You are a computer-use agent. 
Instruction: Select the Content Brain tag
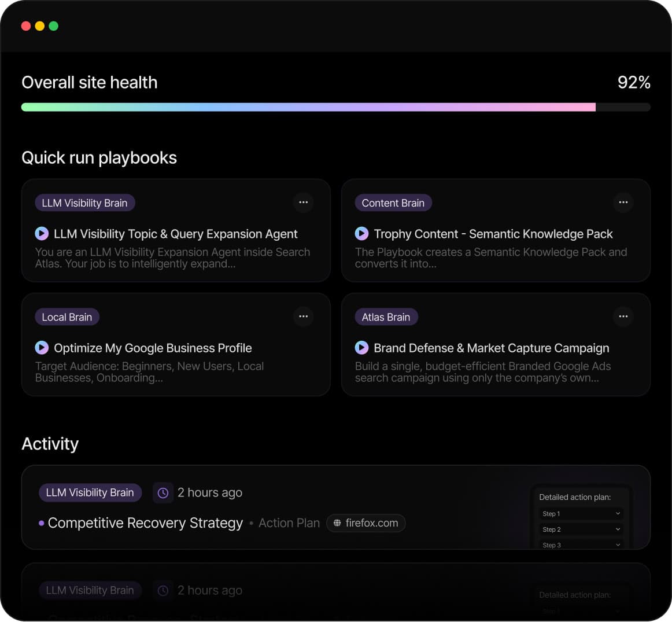393,203
